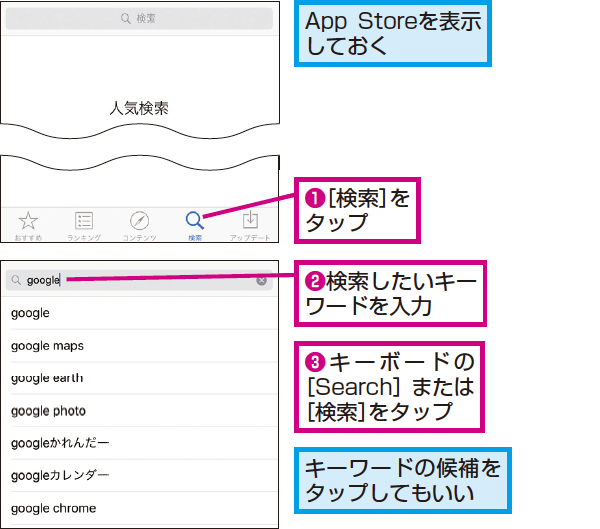Click the アップデート tab label
The width and height of the screenshot is (600, 529).
click(250, 238)
